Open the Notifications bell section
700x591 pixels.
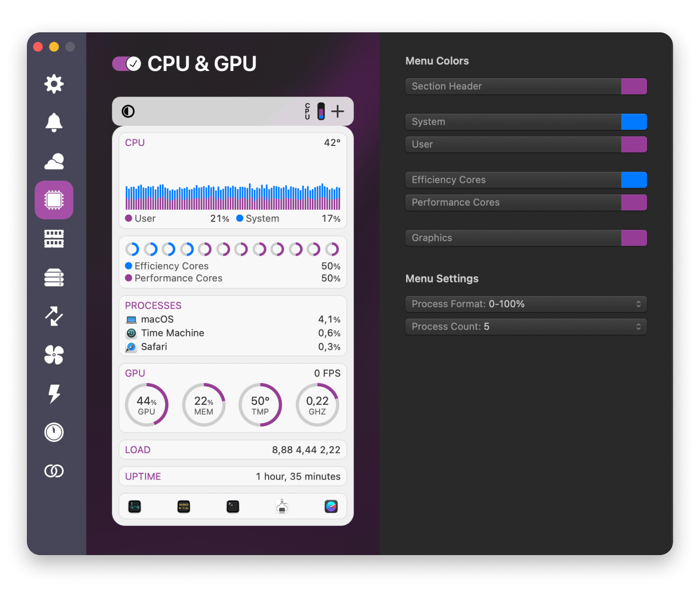point(54,123)
